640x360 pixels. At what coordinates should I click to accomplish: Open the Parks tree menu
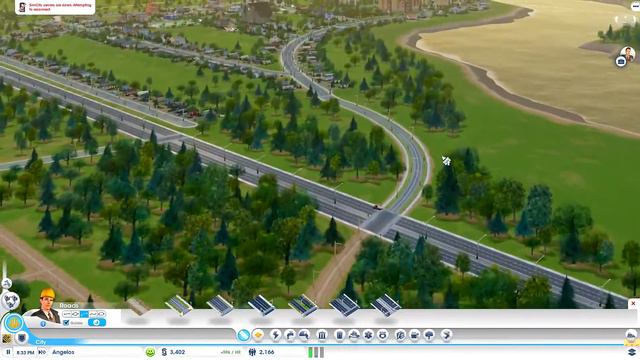429,335
